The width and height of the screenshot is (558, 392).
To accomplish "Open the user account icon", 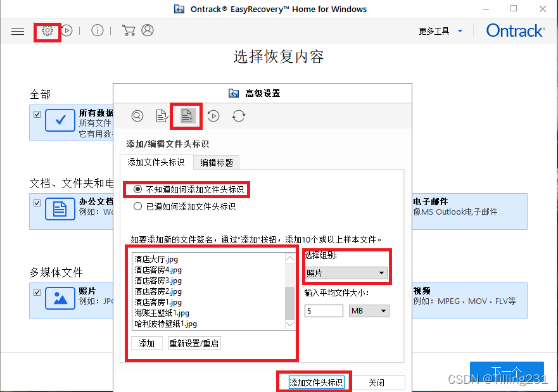I will pyautogui.click(x=148, y=30).
